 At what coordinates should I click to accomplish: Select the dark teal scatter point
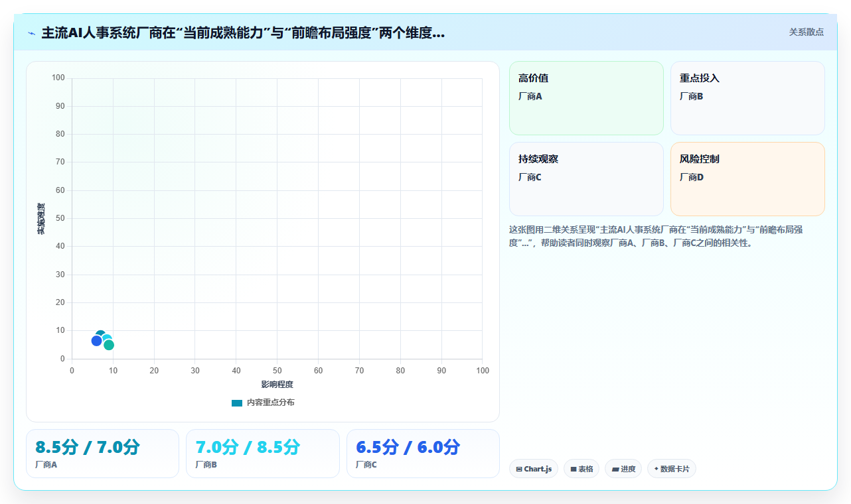[100, 334]
